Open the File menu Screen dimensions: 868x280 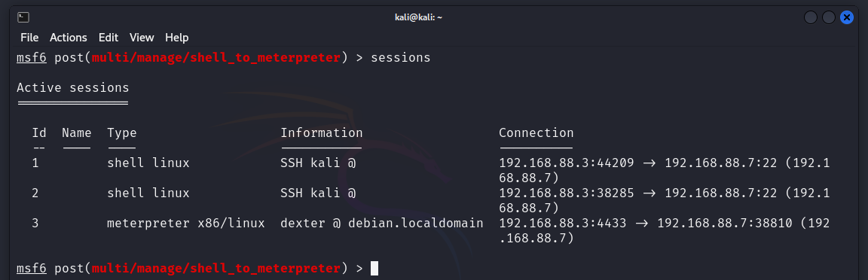click(x=29, y=38)
